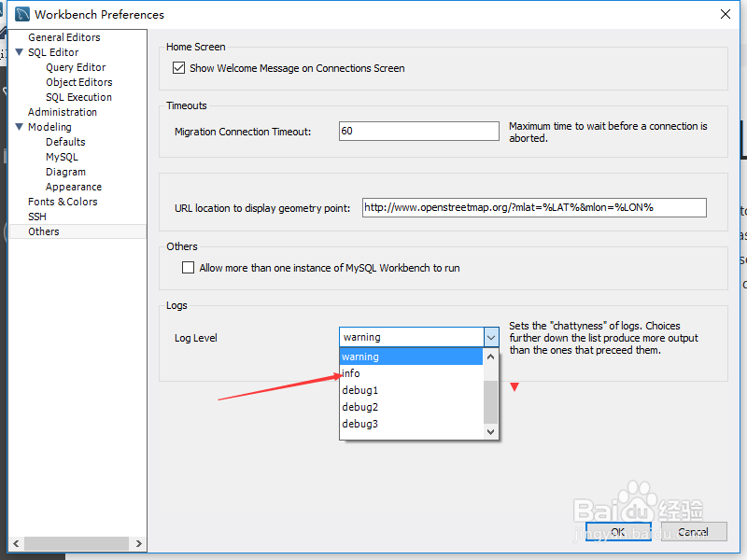The height and width of the screenshot is (560, 747).
Task: Choose debug3 in the Log Level list
Action: coord(412,424)
